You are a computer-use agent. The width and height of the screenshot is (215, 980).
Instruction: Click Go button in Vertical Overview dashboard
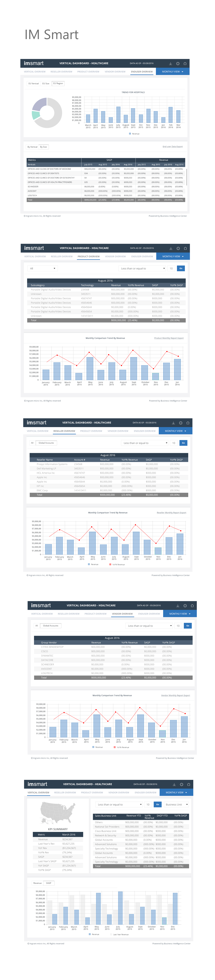coord(158,805)
